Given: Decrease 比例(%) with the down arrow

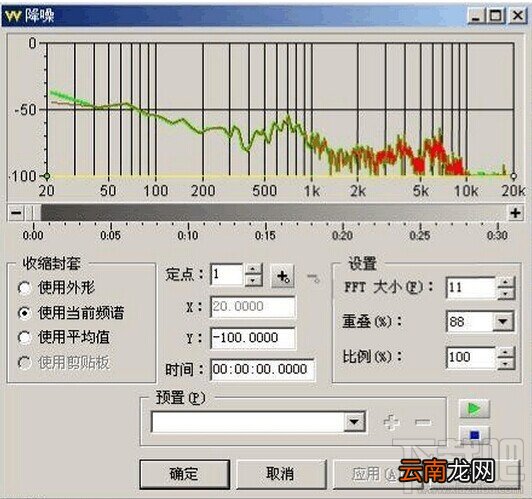Looking at the screenshot, I should pos(506,363).
